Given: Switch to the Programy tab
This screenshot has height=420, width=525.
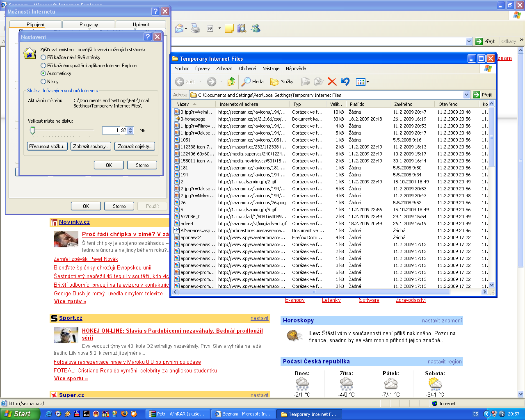Looking at the screenshot, I should tap(89, 25).
